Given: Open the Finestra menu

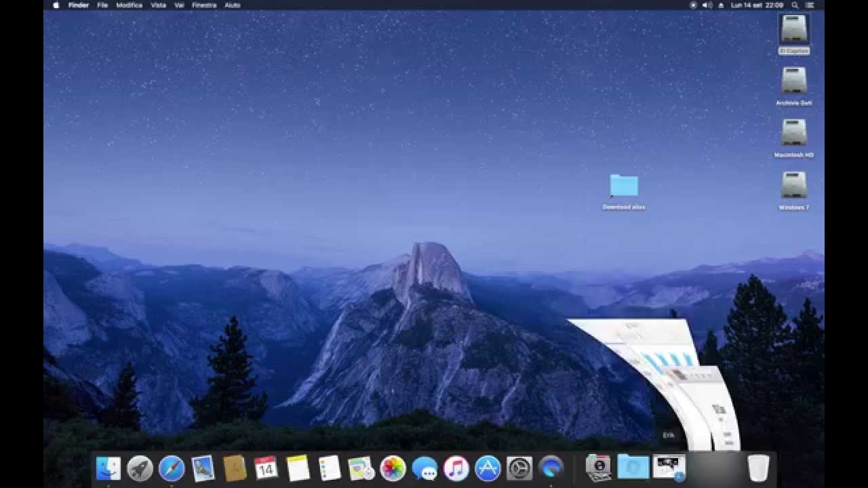Looking at the screenshot, I should point(204,5).
